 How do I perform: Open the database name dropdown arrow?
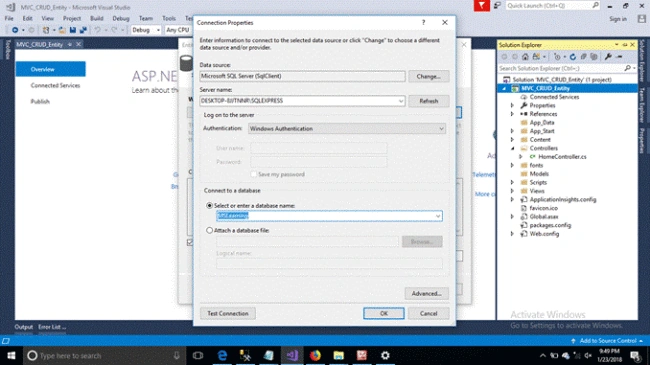click(x=438, y=216)
